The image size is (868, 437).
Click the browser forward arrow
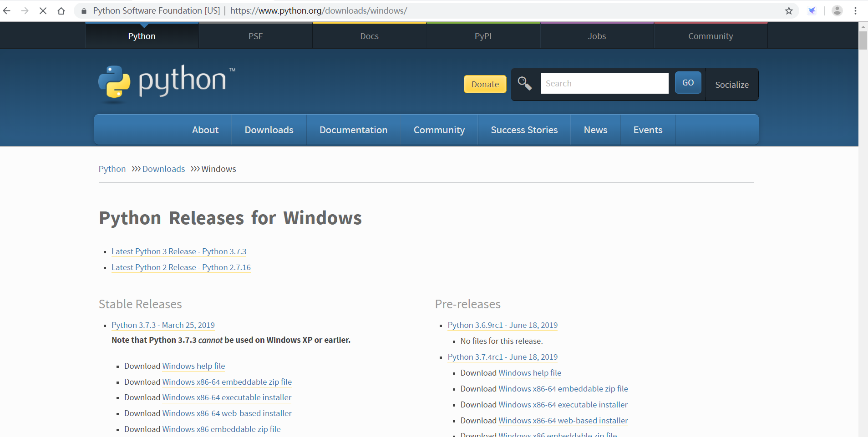tap(25, 10)
